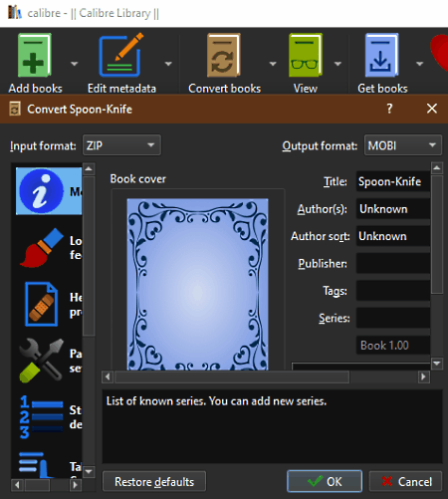Click metadata panel scroll up arrow
448x499 pixels.
point(437,168)
